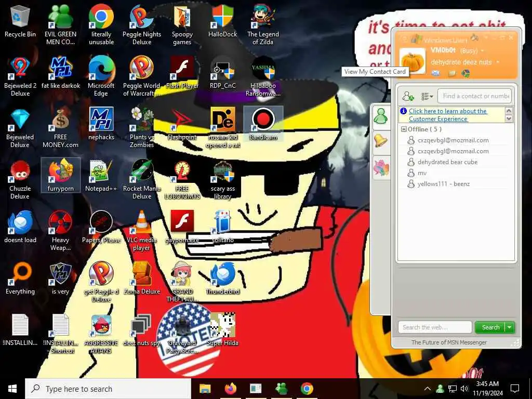532x399 pixels.
Task: Open the personal message dropdown arrow
Action: point(498,62)
